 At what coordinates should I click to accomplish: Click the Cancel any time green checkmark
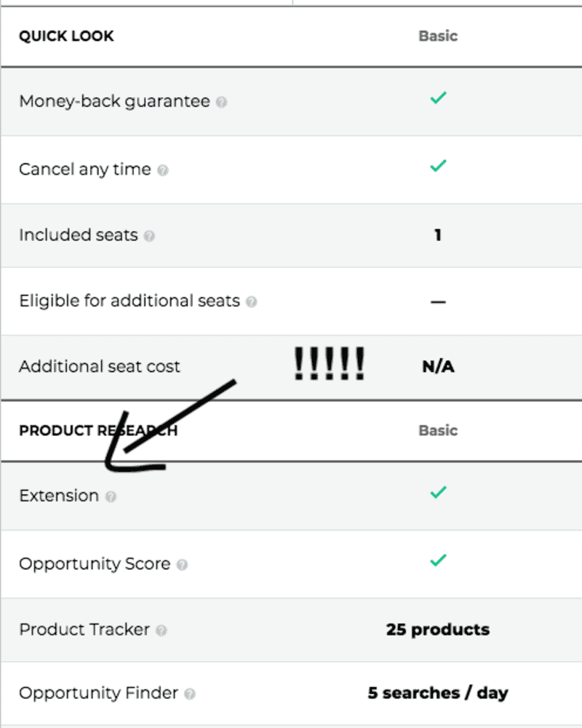pos(437,166)
